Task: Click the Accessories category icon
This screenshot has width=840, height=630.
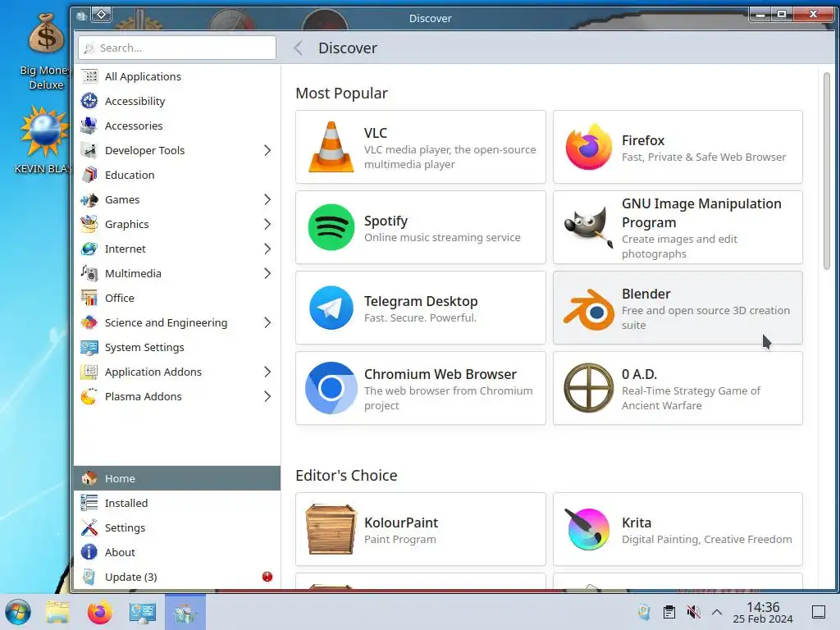Action: (x=89, y=126)
